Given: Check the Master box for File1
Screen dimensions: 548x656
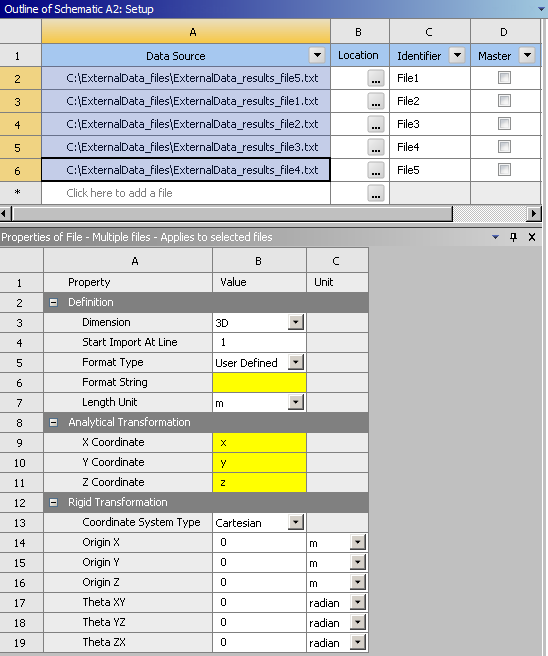Looking at the screenshot, I should coord(504,78).
